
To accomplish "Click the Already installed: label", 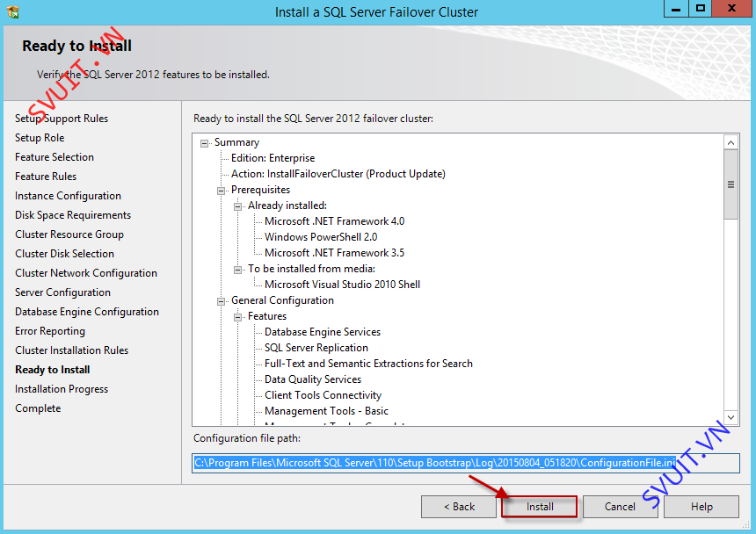I will point(287,206).
